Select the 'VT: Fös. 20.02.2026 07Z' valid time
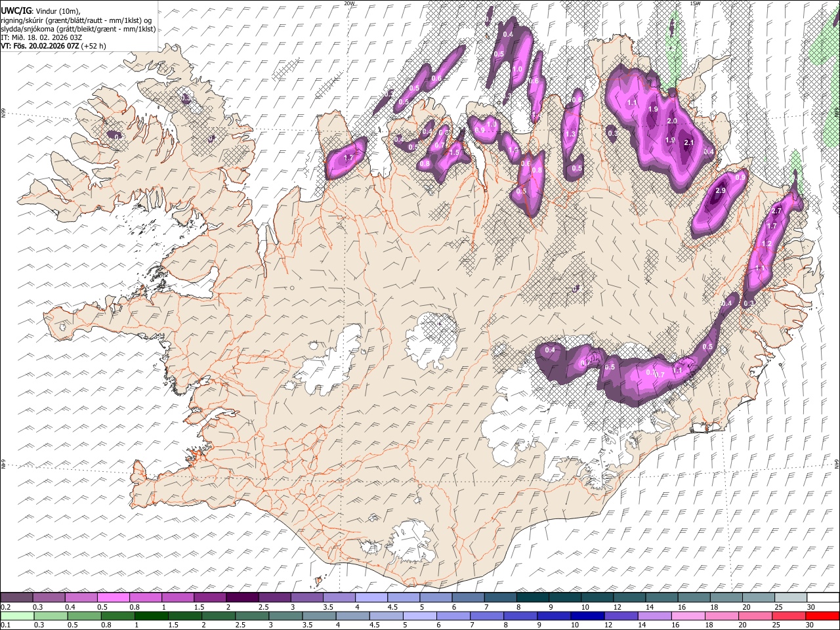840x630 pixels. pyautogui.click(x=40, y=46)
